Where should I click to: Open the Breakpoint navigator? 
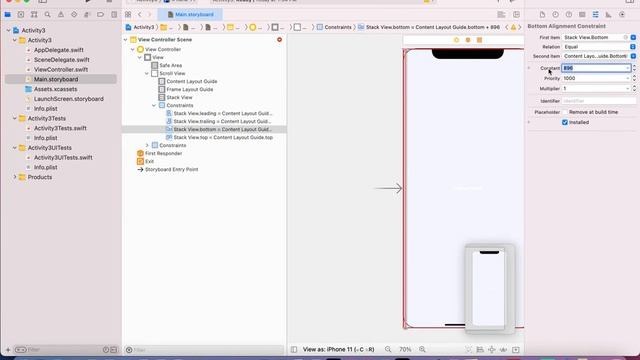(100, 15)
